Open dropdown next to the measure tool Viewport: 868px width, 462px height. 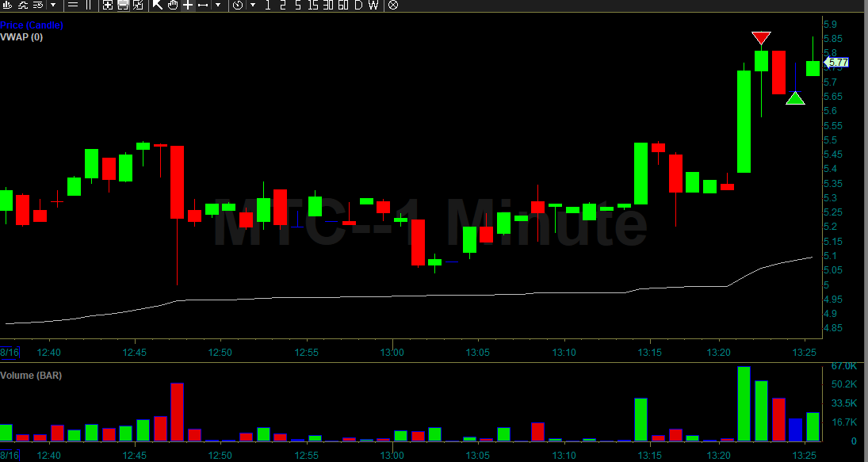pos(218,5)
